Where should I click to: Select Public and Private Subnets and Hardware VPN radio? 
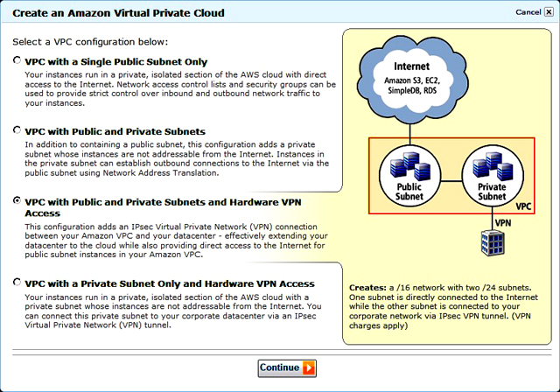click(x=17, y=200)
